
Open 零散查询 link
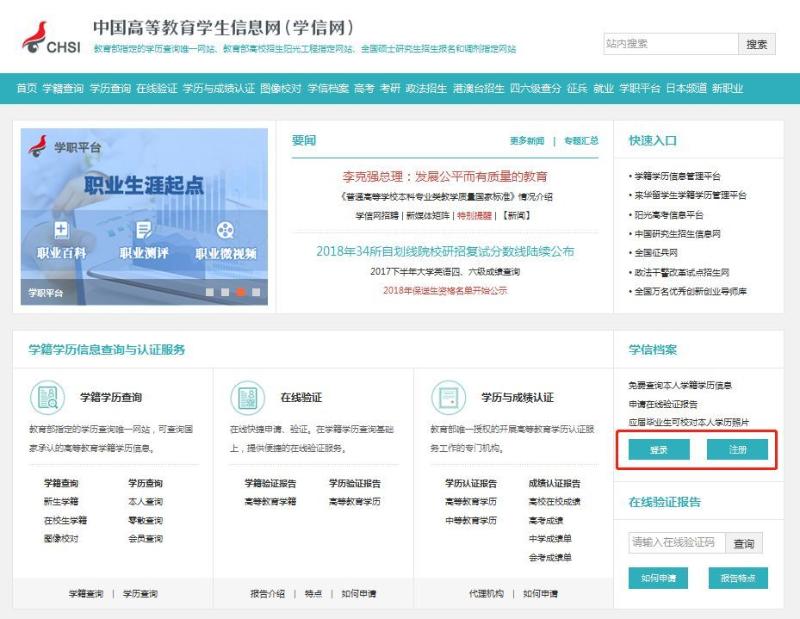pyautogui.click(x=145, y=521)
